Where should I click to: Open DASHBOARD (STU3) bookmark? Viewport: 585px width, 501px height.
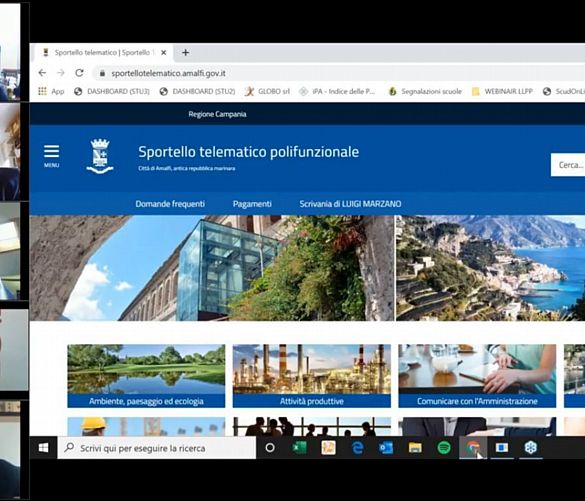pos(112,91)
